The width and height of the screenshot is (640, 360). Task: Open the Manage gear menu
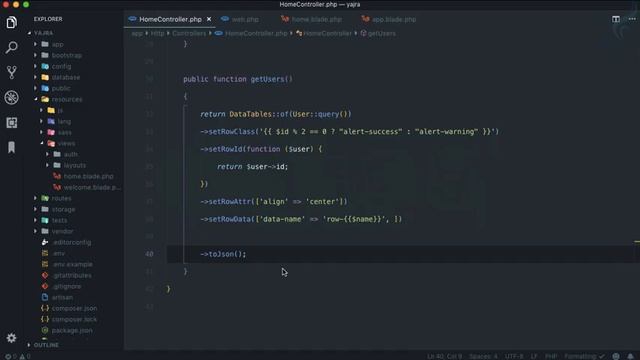pos(11,338)
